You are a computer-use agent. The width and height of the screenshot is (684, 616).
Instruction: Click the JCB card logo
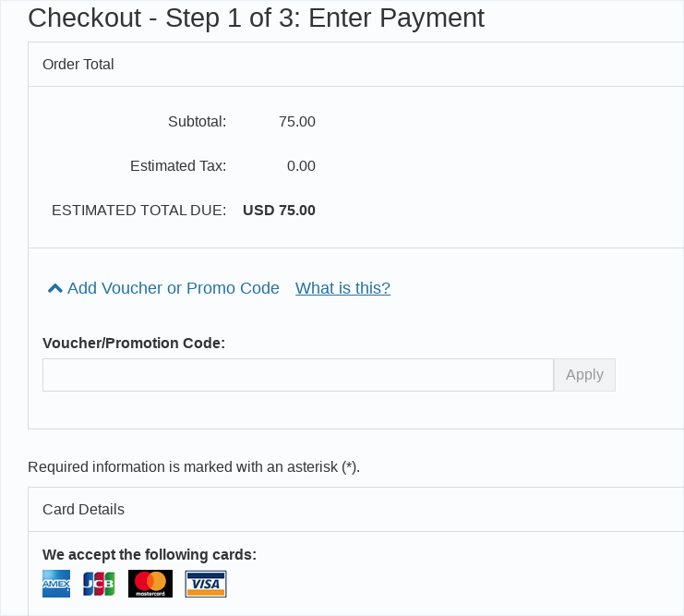coord(99,584)
